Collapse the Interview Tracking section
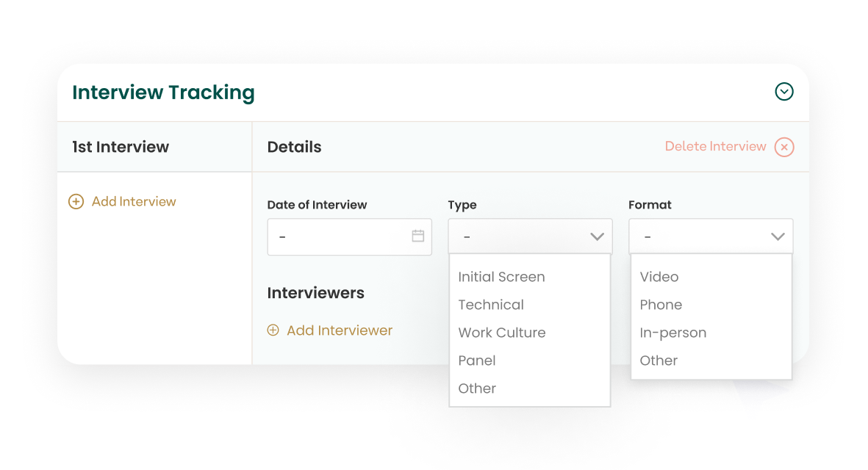 pos(783,92)
